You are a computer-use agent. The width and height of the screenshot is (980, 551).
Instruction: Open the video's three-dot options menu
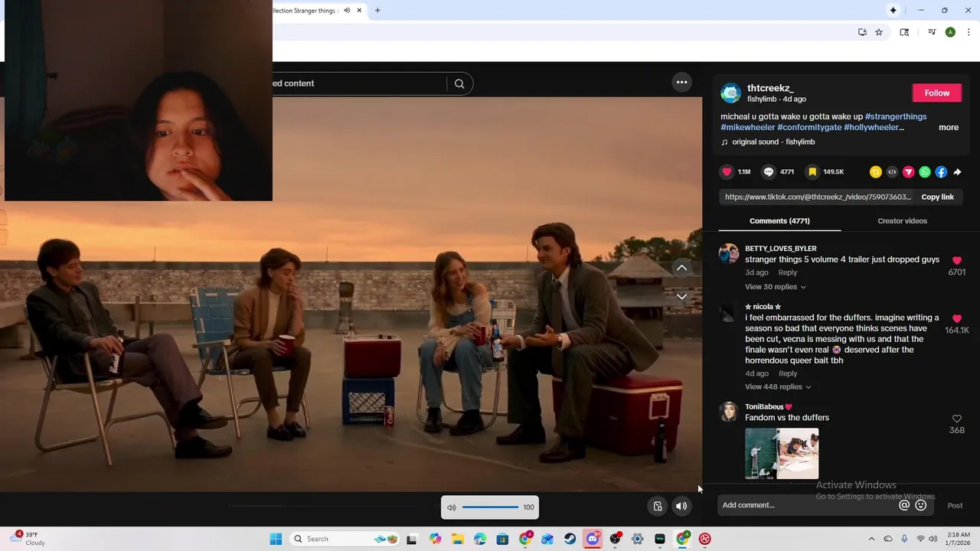(681, 82)
